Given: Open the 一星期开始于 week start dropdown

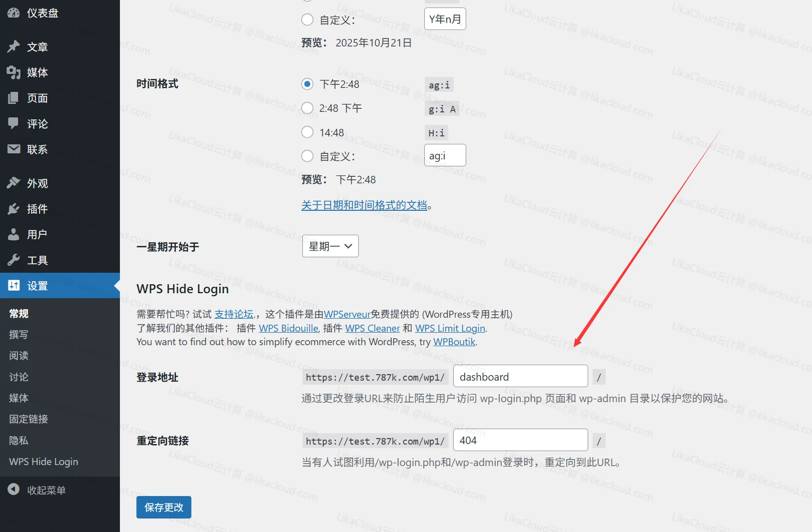Looking at the screenshot, I should click(x=330, y=246).
